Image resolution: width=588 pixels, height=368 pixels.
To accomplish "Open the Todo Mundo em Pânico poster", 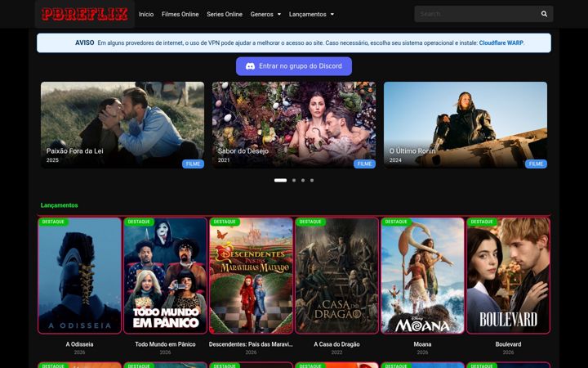I will point(165,276).
